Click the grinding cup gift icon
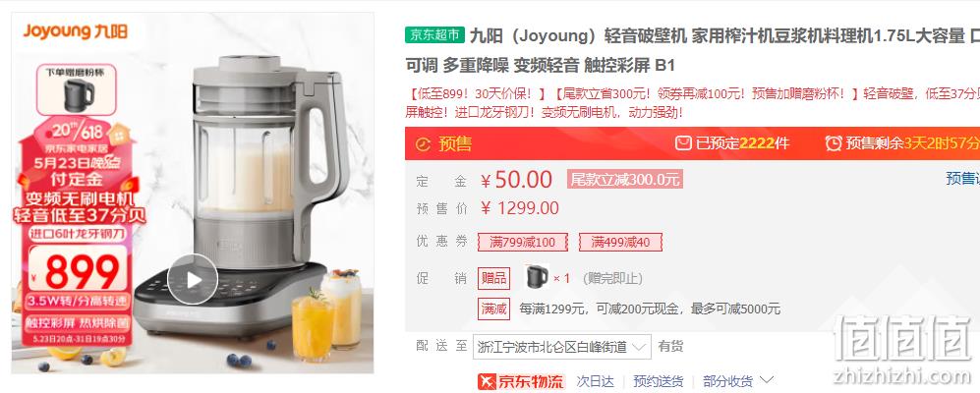The image size is (980, 393). (x=537, y=277)
